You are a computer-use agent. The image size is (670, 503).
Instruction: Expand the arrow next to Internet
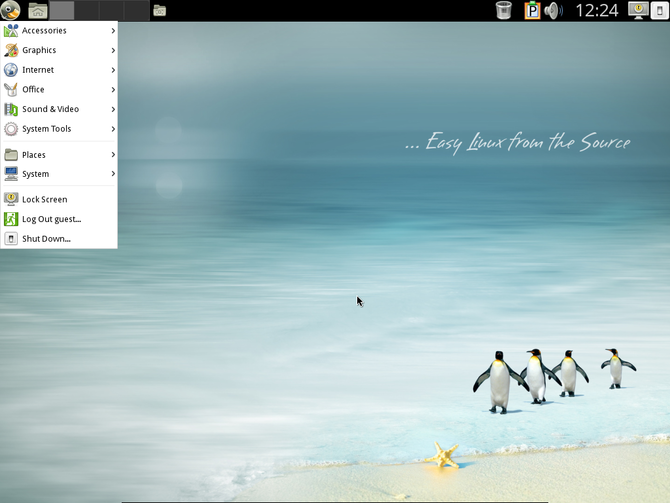(x=113, y=70)
